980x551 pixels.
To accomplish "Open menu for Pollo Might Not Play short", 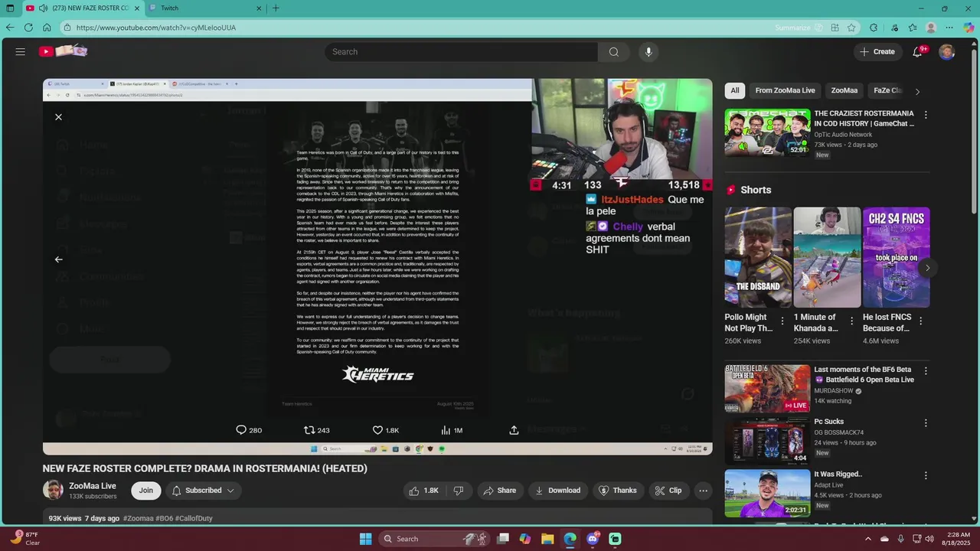I will 782,321.
